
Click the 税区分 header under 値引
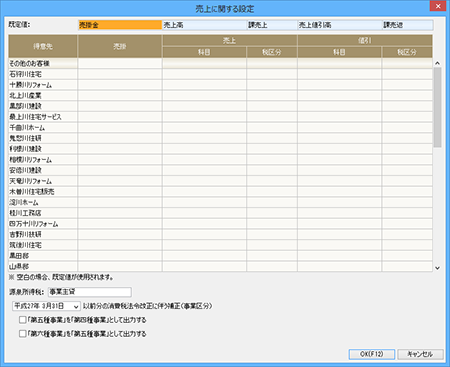pyautogui.click(x=407, y=52)
